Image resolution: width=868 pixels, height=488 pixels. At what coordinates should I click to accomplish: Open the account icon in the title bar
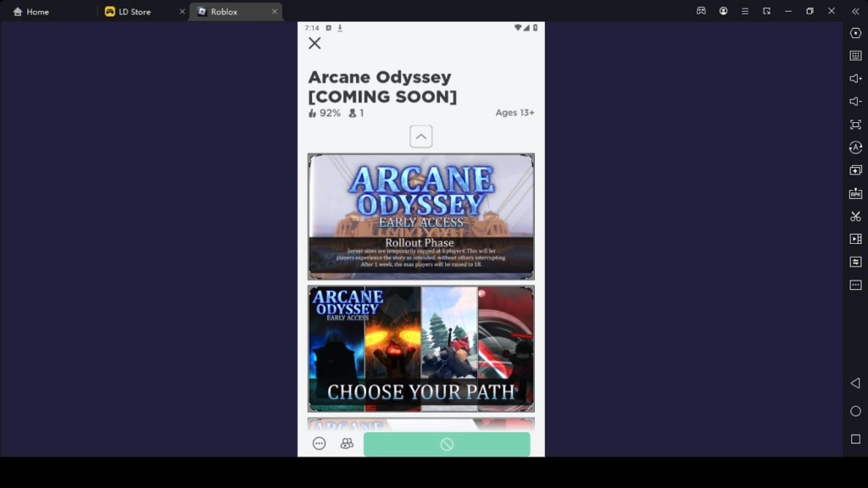722,11
